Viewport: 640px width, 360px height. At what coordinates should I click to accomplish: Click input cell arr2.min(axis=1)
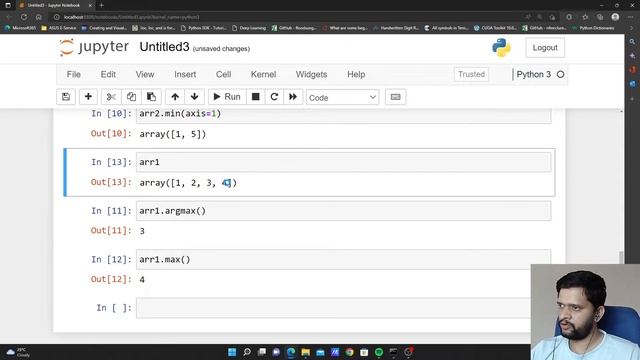343,115
